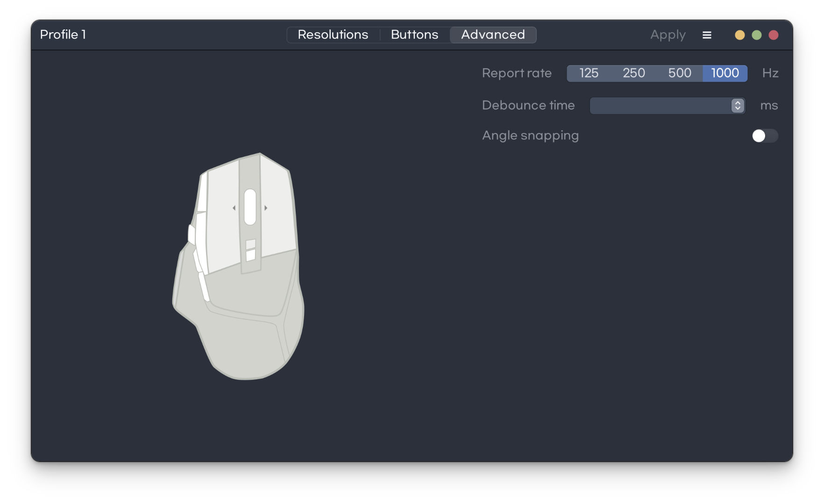This screenshot has width=824, height=504.
Task: Set report rate to 125 Hz
Action: coord(589,73)
